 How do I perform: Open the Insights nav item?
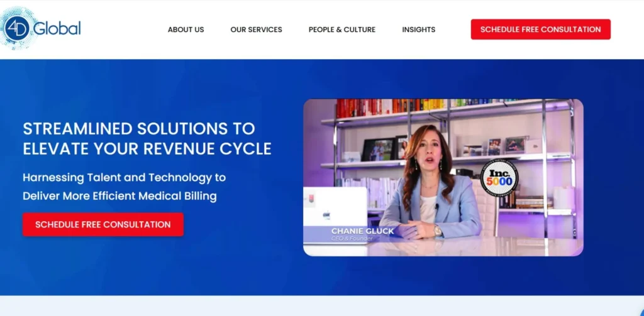pyautogui.click(x=418, y=30)
